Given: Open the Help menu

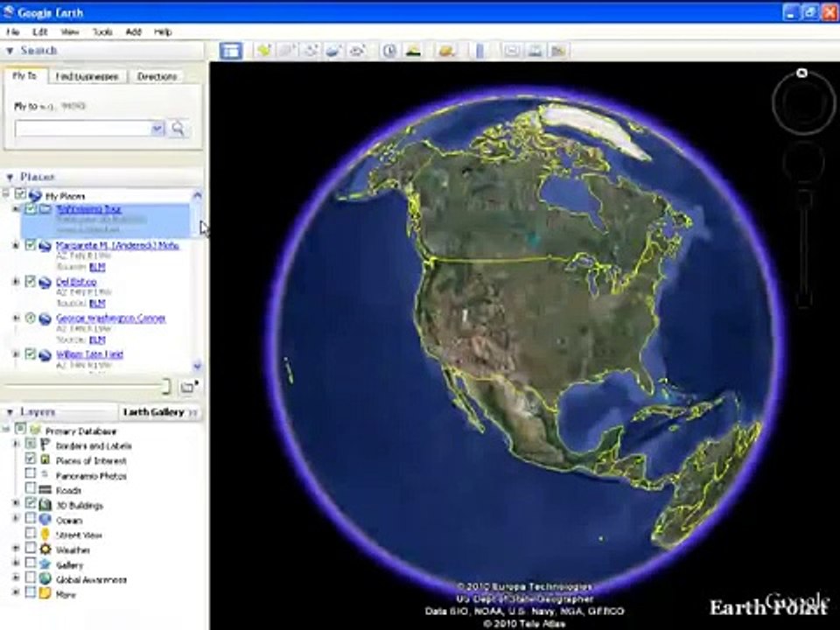Looking at the screenshot, I should click(163, 32).
